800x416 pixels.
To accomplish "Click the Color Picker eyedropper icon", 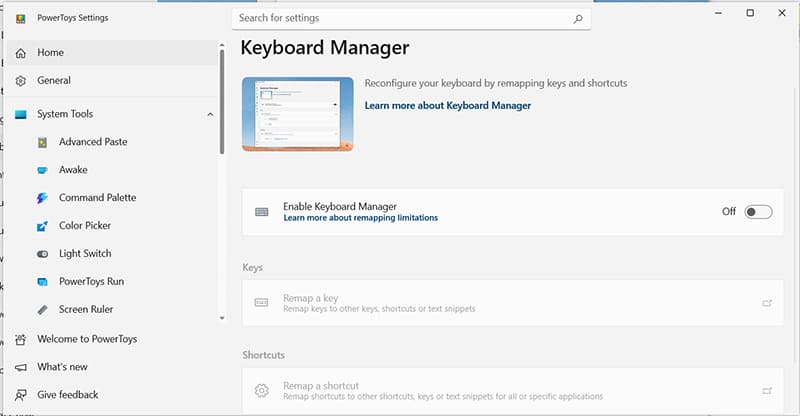I will (42, 226).
